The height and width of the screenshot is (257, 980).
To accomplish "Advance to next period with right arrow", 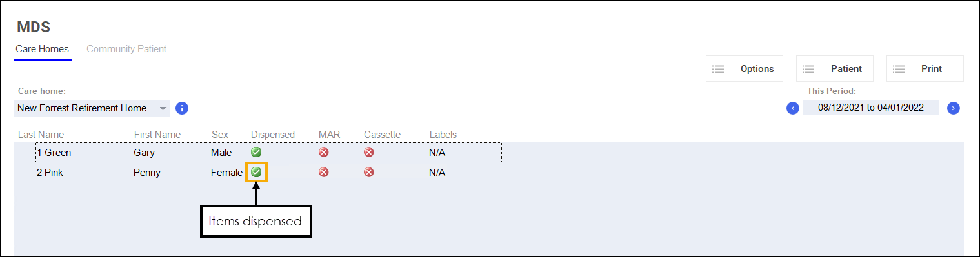I will pyautogui.click(x=954, y=108).
